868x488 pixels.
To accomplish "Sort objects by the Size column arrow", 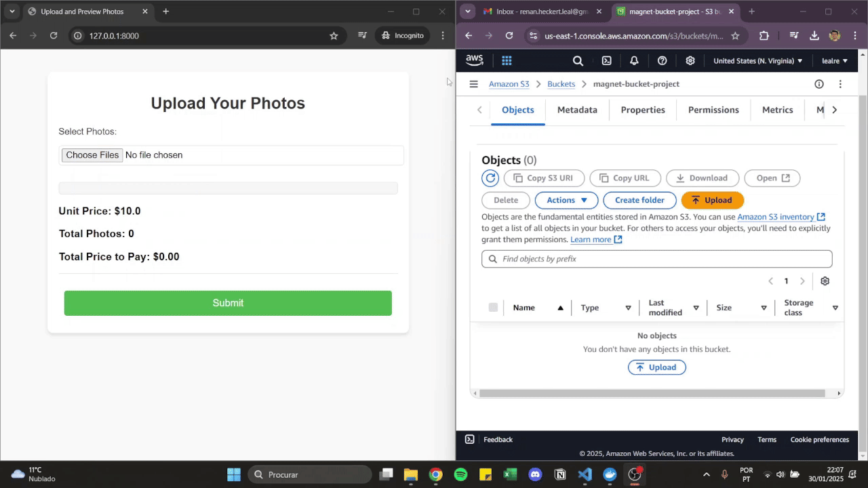I will [764, 308].
